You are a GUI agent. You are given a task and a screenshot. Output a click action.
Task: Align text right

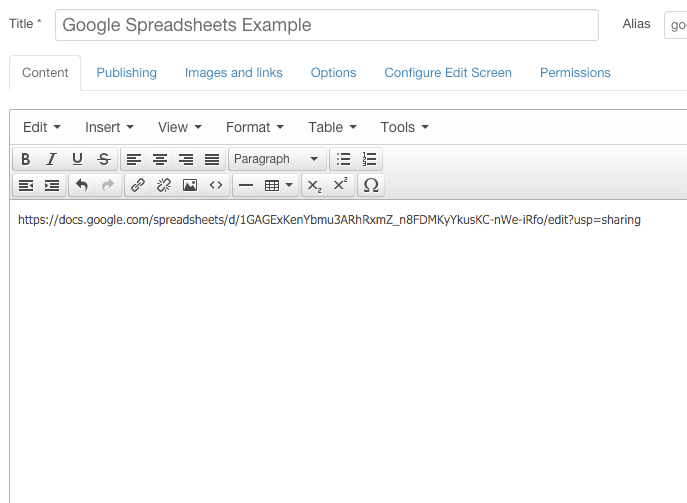coord(186,159)
